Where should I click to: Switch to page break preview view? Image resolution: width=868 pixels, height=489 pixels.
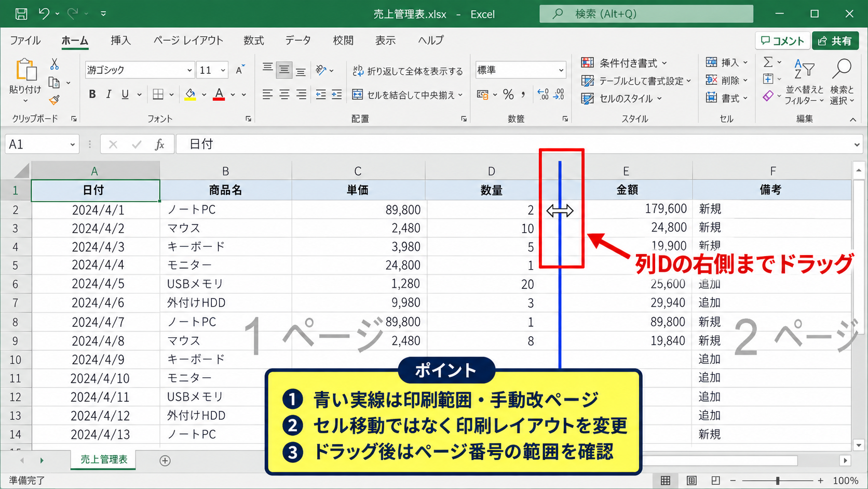coord(715,481)
